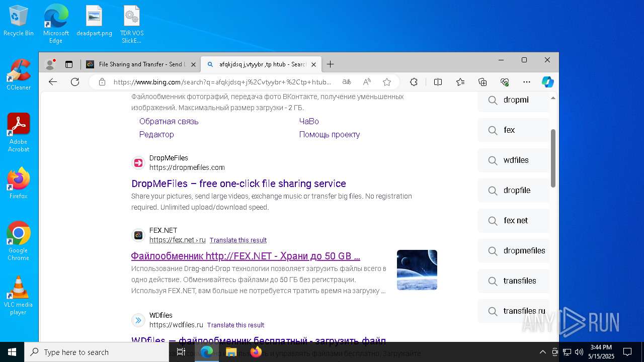Open Task View on taskbar

click(x=181, y=352)
